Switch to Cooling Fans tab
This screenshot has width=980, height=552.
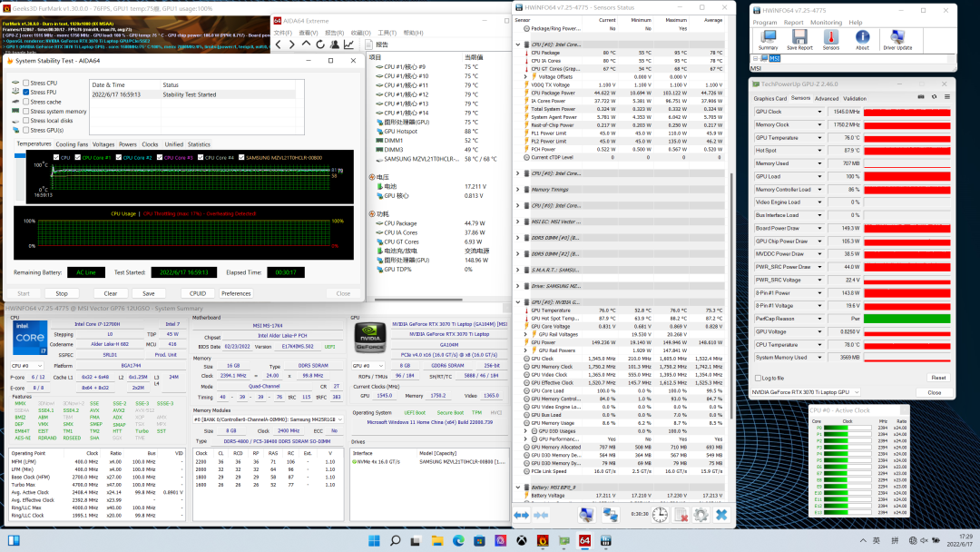click(x=72, y=144)
